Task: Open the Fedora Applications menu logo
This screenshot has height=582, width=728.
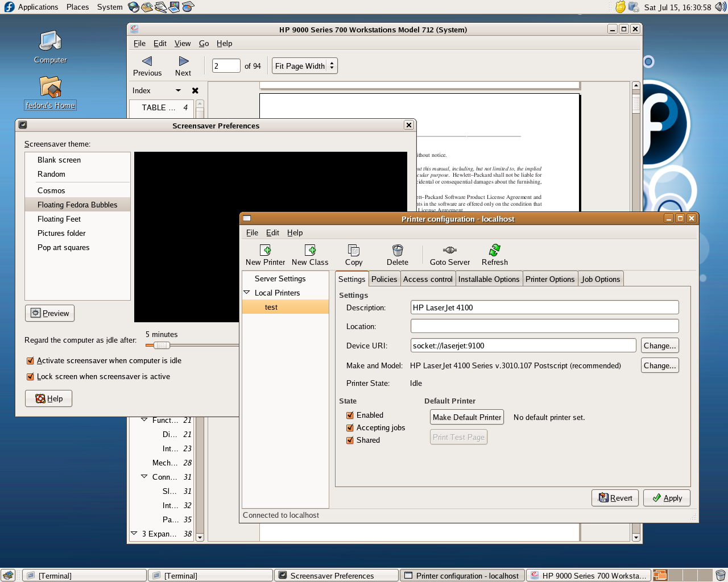Action: pos(9,7)
